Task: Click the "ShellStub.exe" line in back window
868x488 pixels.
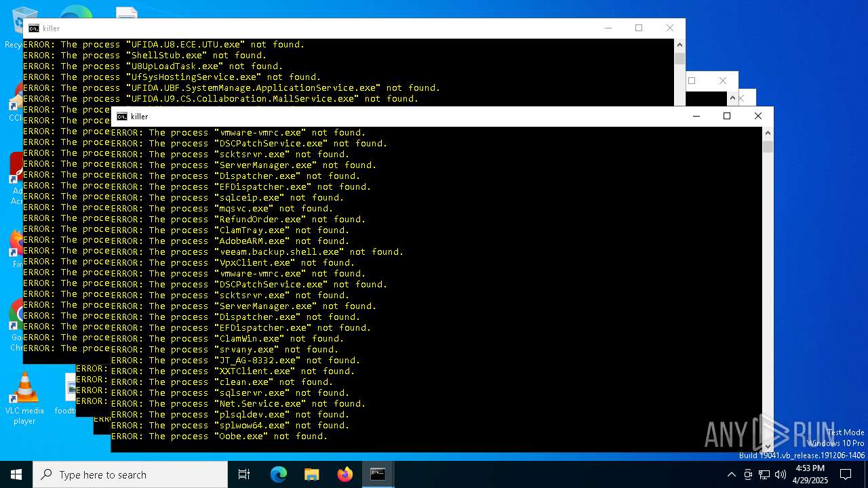Action: tap(144, 56)
